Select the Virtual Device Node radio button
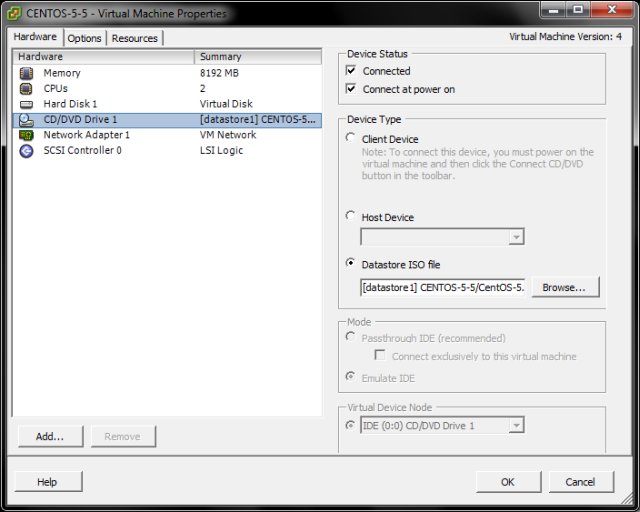Image resolution: width=640 pixels, height=512 pixels. pyautogui.click(x=350, y=425)
